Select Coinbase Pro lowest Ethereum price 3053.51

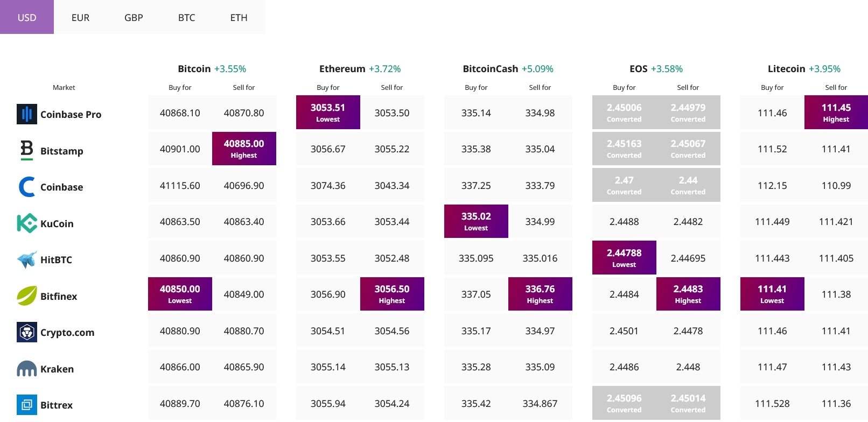point(328,112)
